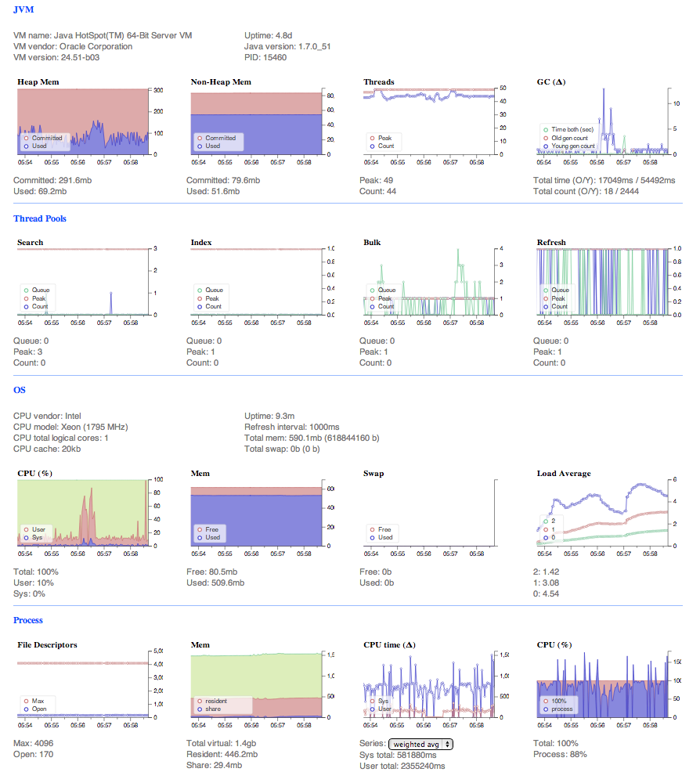Viewport: 700px width, 772px height.
Task: Click Open legend marker in File Descriptors
Action: [27, 709]
